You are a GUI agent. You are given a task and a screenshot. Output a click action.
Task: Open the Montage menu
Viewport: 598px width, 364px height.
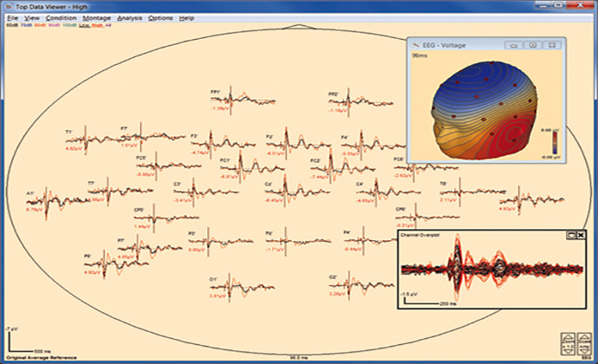click(97, 17)
